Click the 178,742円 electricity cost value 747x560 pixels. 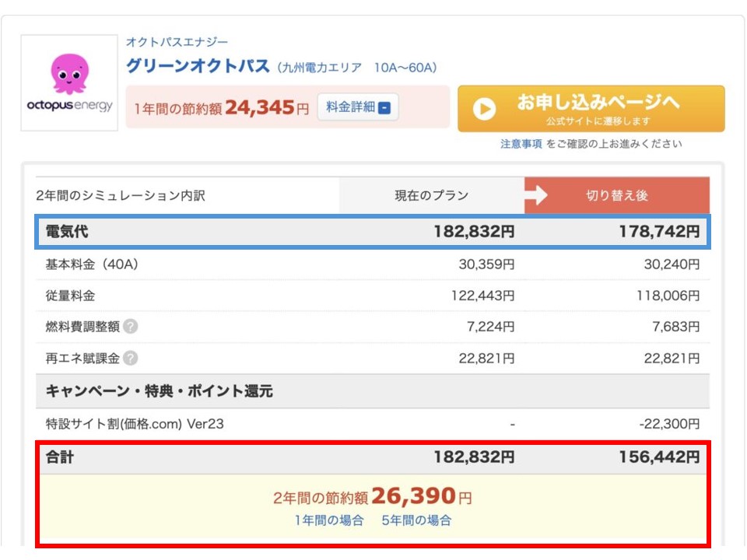pos(659,232)
